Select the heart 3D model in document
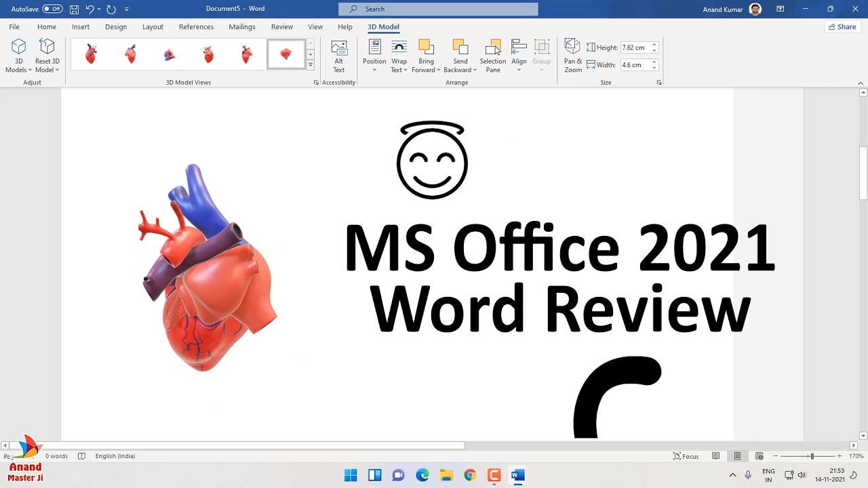This screenshot has width=868, height=488. pyautogui.click(x=208, y=268)
